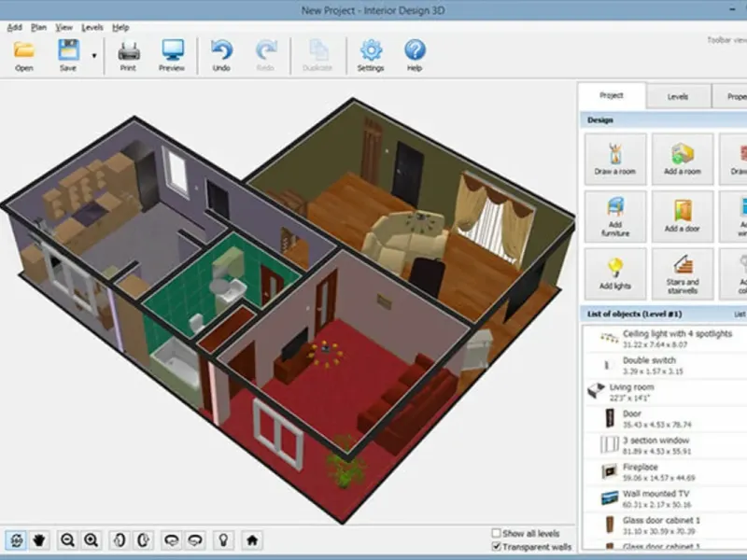Undo the last action

[221, 56]
